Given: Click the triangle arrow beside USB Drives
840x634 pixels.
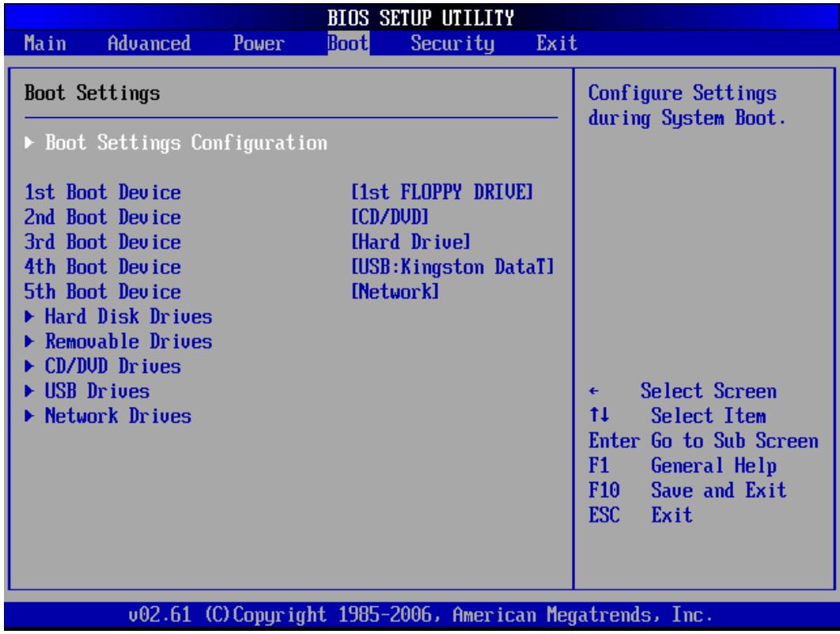Looking at the screenshot, I should click(x=29, y=391).
